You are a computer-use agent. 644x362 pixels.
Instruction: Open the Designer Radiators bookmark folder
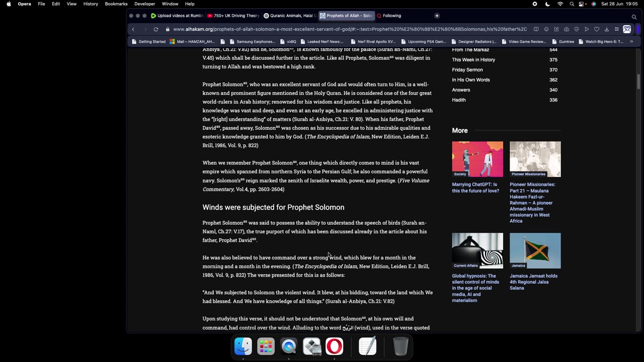[x=473, y=42]
